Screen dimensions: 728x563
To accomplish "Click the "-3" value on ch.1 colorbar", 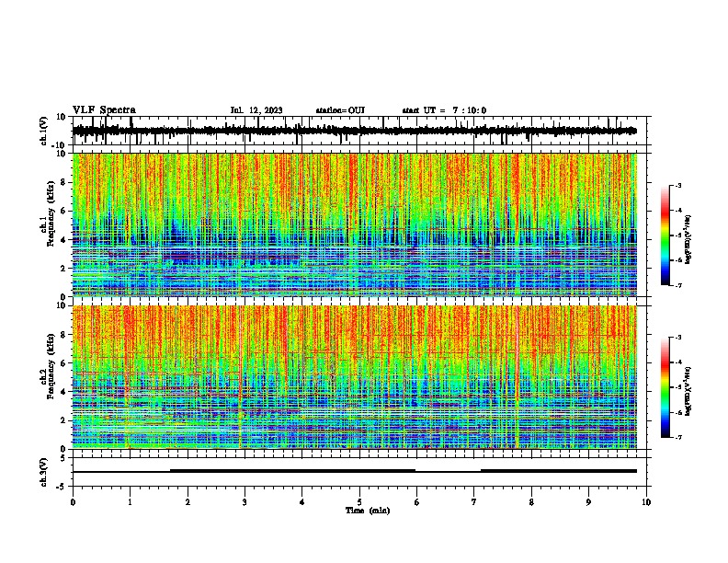I will click(678, 185).
